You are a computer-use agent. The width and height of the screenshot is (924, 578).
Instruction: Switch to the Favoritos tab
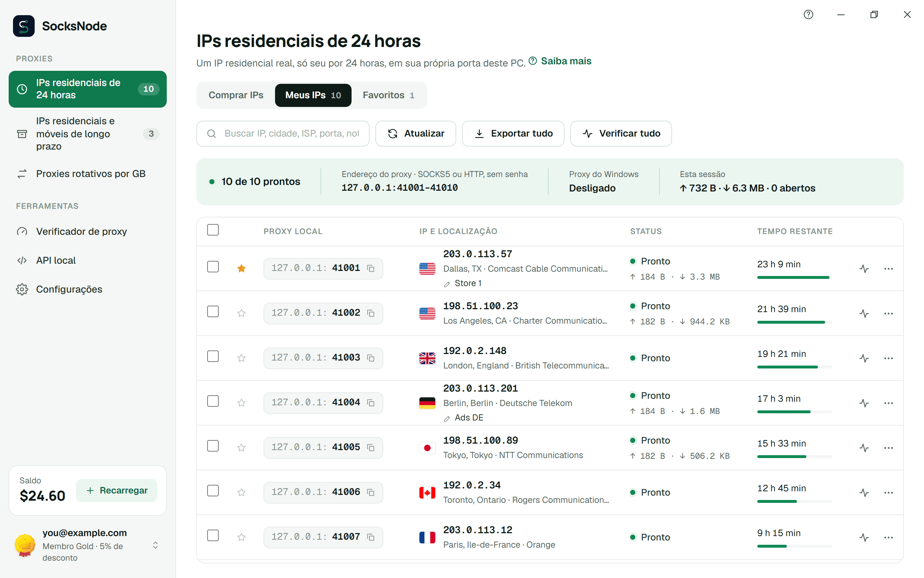[x=388, y=95]
